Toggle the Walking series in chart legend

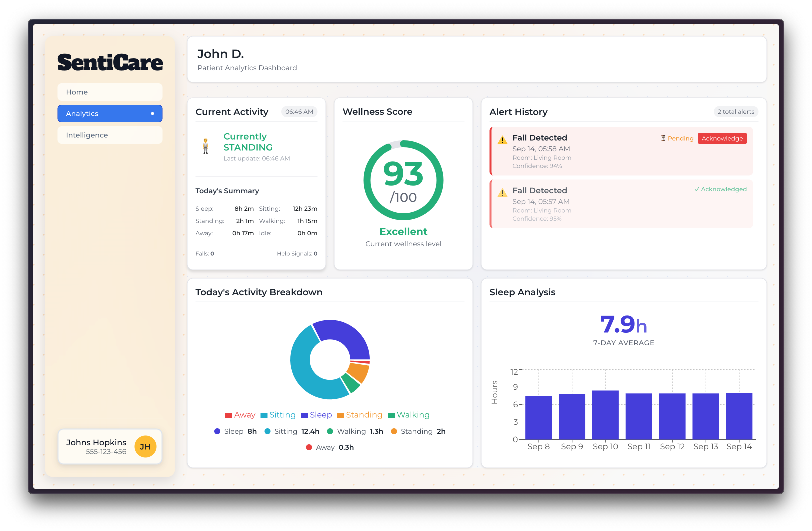[409, 415]
